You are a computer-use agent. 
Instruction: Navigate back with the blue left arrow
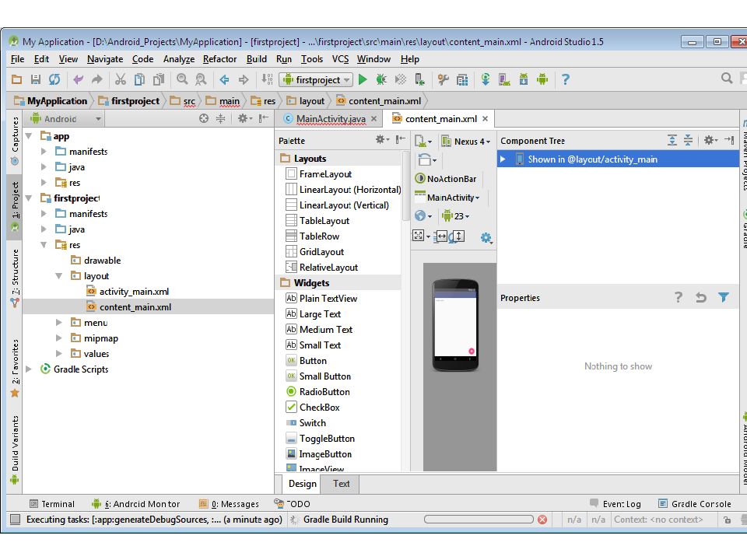(x=224, y=79)
